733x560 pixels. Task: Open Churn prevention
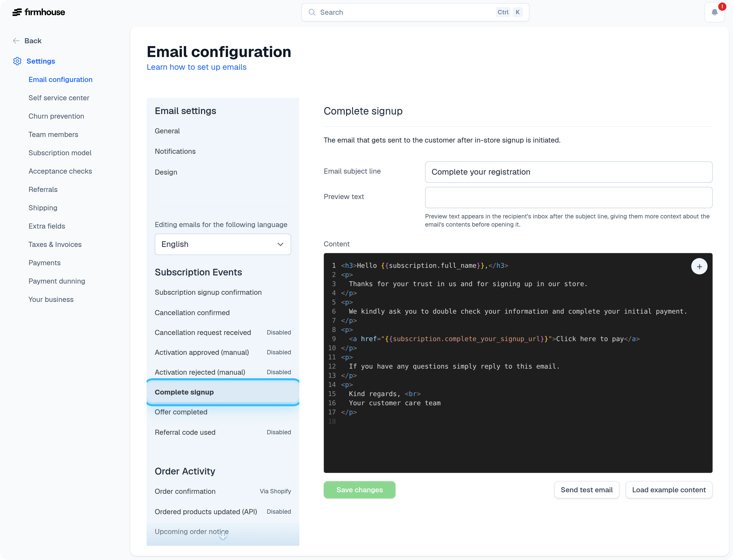[x=56, y=116]
